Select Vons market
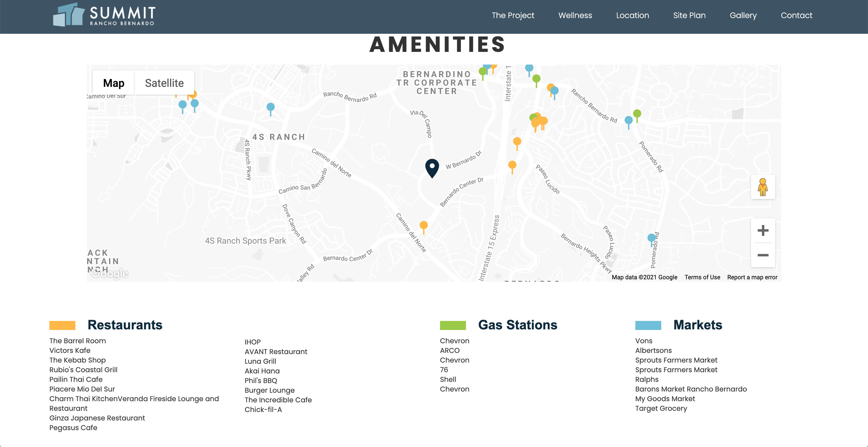This screenshot has width=868, height=447. (644, 341)
